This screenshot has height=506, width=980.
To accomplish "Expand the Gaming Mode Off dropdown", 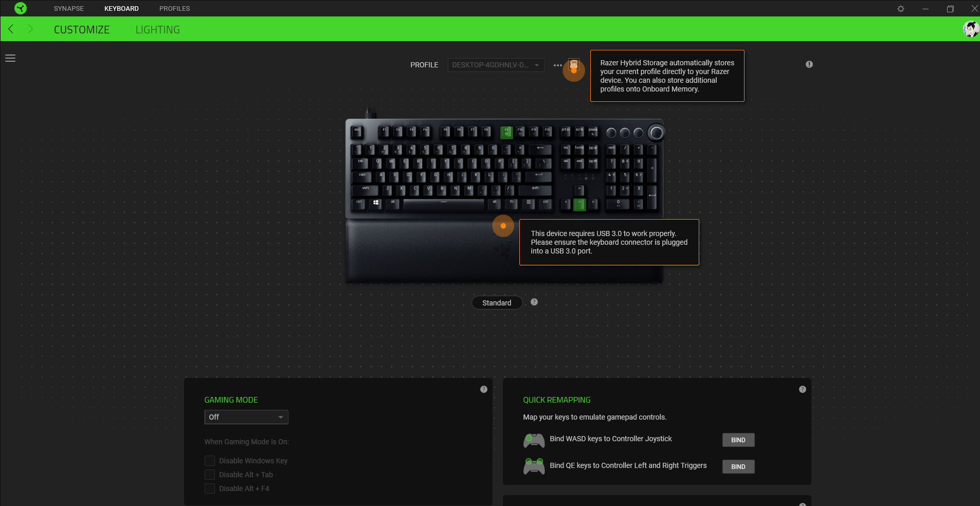I will pyautogui.click(x=246, y=417).
